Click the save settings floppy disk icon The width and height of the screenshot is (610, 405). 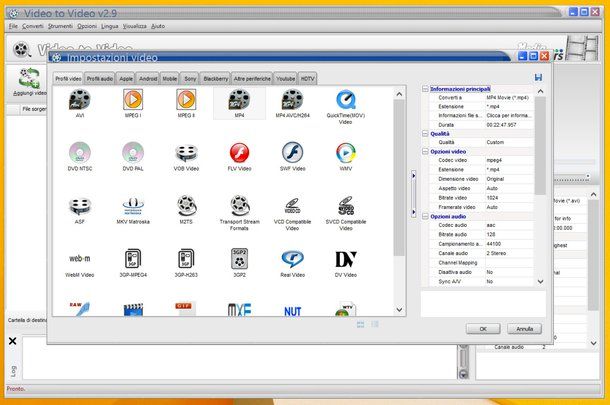[539, 77]
